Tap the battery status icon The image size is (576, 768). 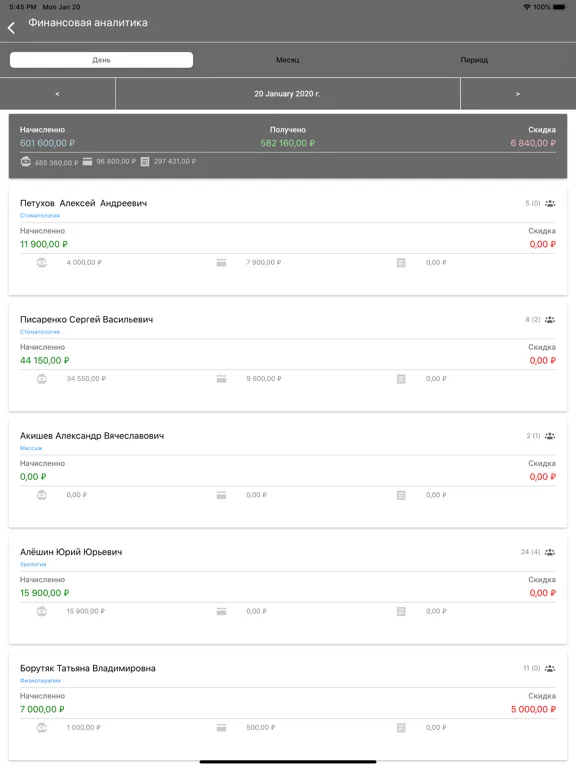(x=560, y=7)
